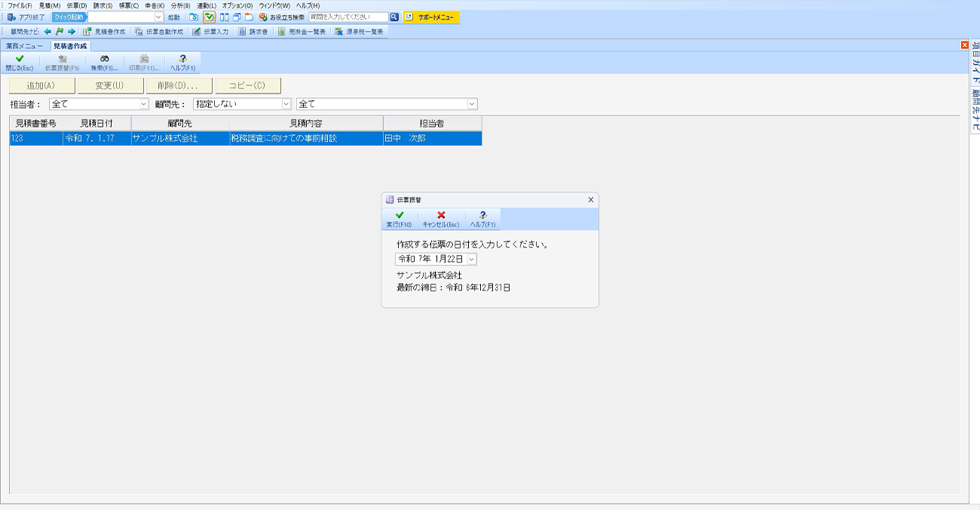Click the yellow サポートメニュー button
980x510 pixels.
coord(431,17)
